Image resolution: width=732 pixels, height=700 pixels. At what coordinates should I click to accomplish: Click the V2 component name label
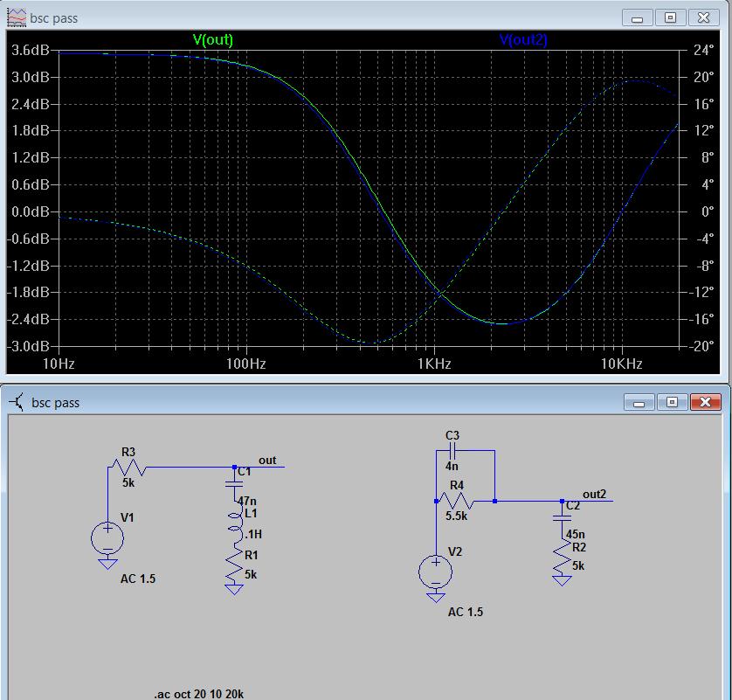(455, 552)
